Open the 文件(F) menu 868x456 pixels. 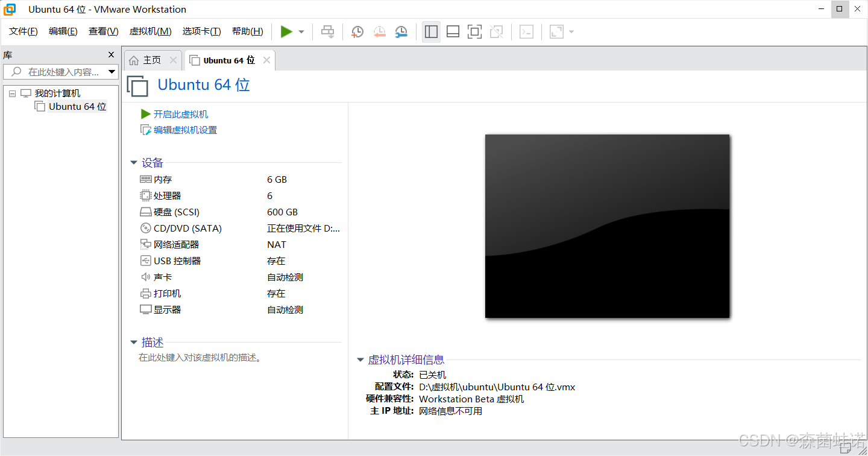pos(24,31)
